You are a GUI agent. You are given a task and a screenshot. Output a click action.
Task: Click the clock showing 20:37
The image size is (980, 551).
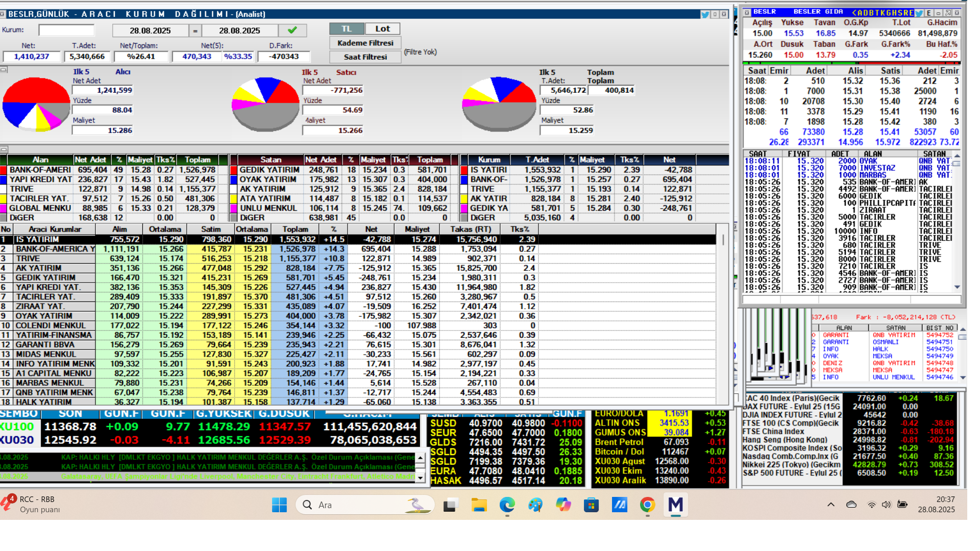coord(945,499)
